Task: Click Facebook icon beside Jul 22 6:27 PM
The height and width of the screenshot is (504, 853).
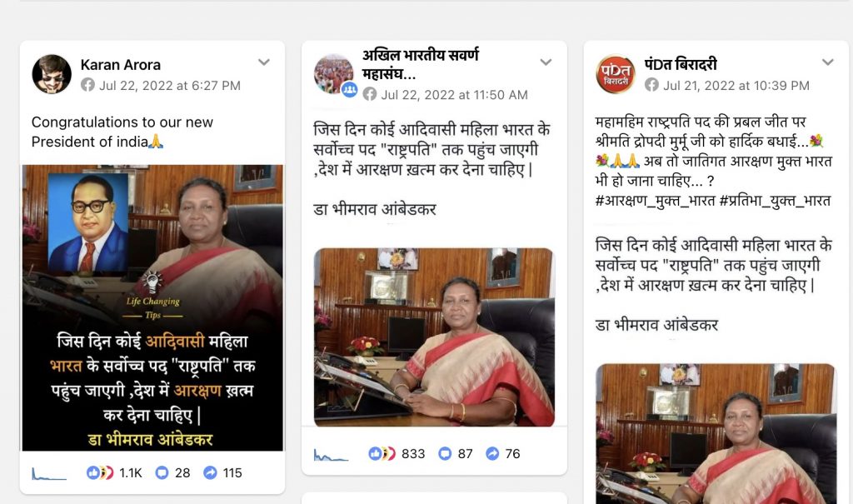Action: click(x=87, y=85)
